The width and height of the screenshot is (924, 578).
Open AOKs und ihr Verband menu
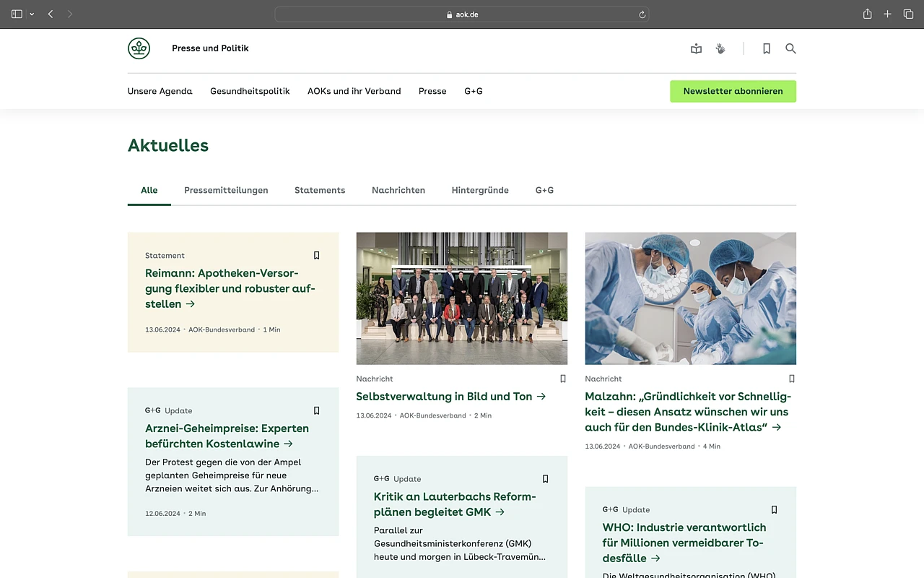(354, 91)
